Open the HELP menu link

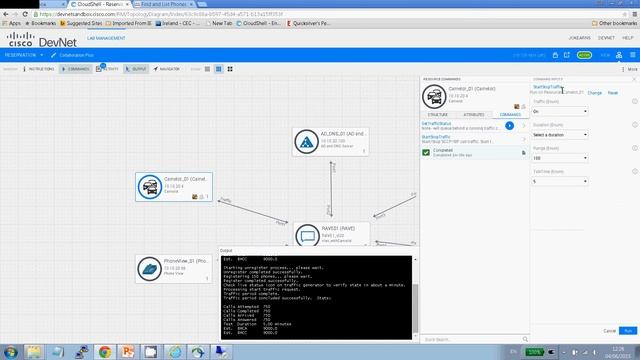[628, 38]
